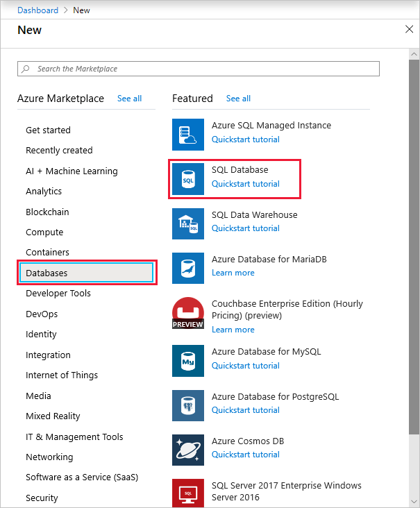The height and width of the screenshot is (508, 420).
Task: Click SQL Database title
Action: 240,169
